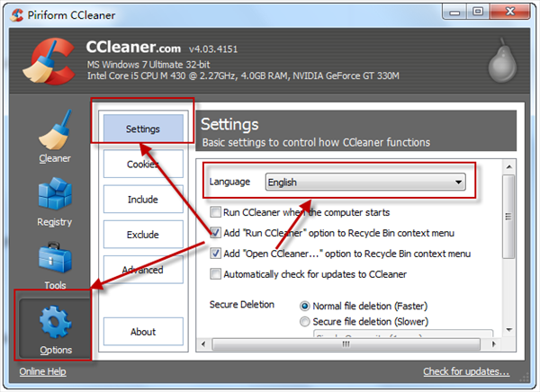This screenshot has width=540, height=392.
Task: Open the Registry blue cubes icon
Action: 55,193
